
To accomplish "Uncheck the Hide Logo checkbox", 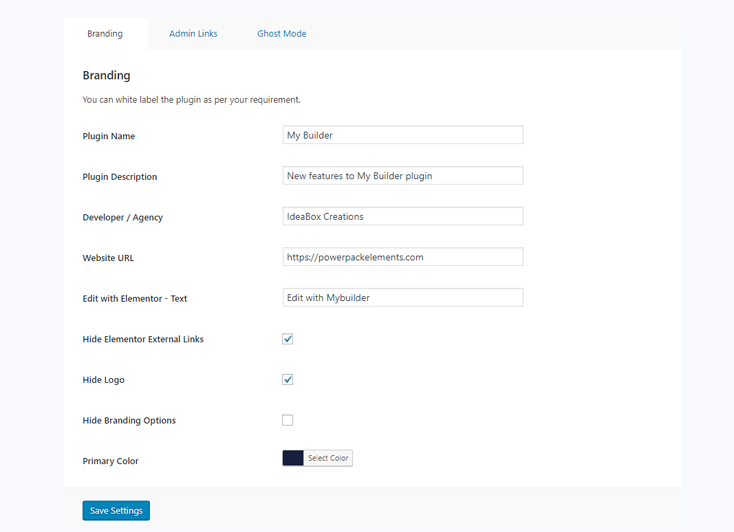I will point(287,379).
